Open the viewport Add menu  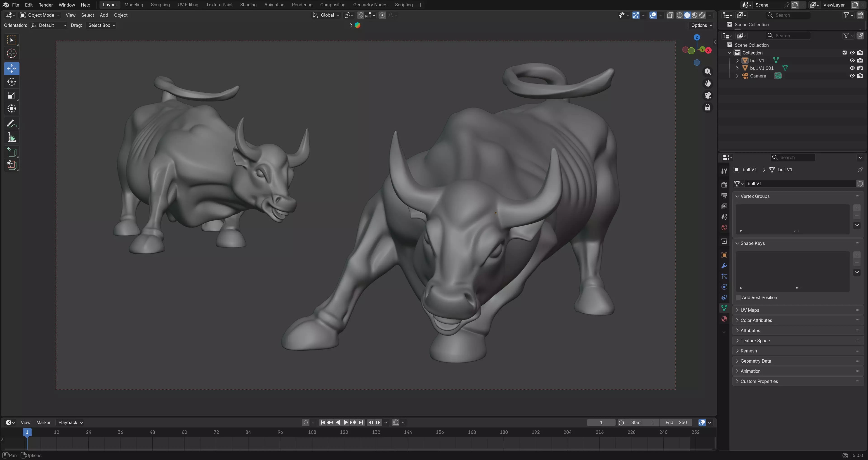click(104, 15)
